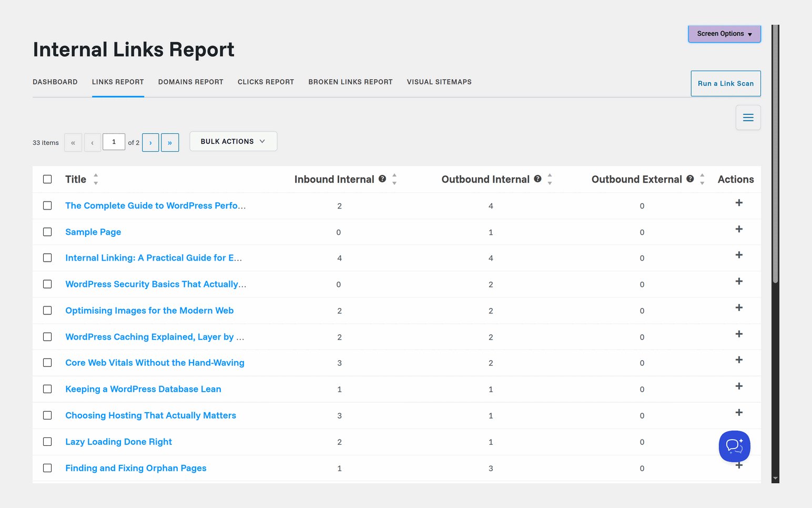The image size is (812, 508).
Task: Show the Outbound External help tooltip icon
Action: (690, 179)
